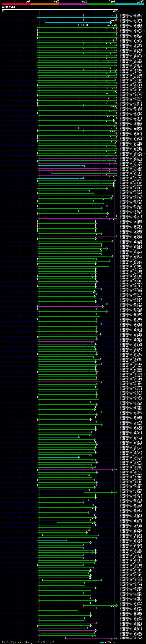Select the UniRef100_A5C2B9 label
146x644 pixels.
(131, 87)
